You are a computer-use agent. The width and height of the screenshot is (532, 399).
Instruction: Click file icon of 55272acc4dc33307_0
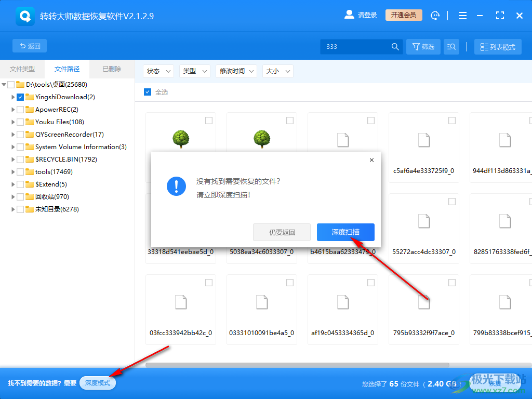424,221
